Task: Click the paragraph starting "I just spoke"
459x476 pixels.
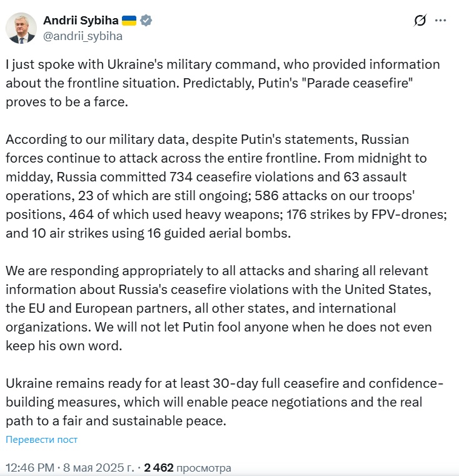Action: coord(223,83)
